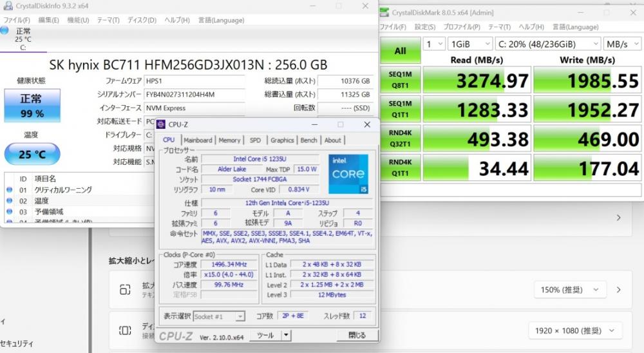
Task: Click the Level 3 cache value 12 MBytes
Action: coord(332,294)
